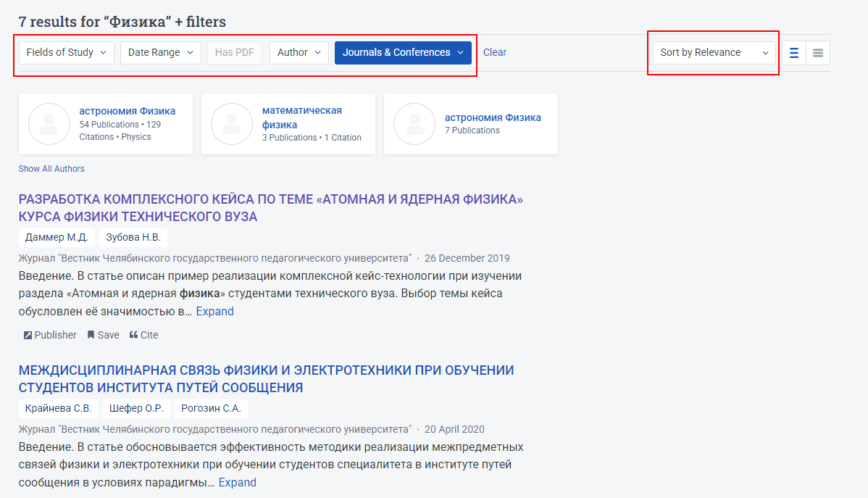The height and width of the screenshot is (498, 868).
Task: Click the avatar on the математическая физика card
Action: click(232, 123)
